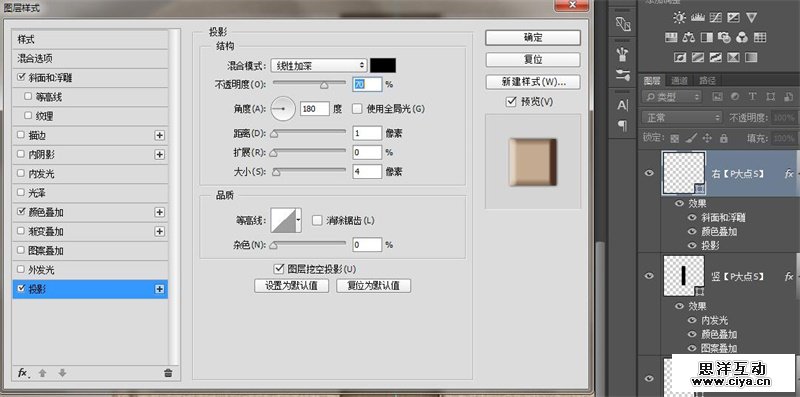Add Exposure adjustment icon

(733, 18)
